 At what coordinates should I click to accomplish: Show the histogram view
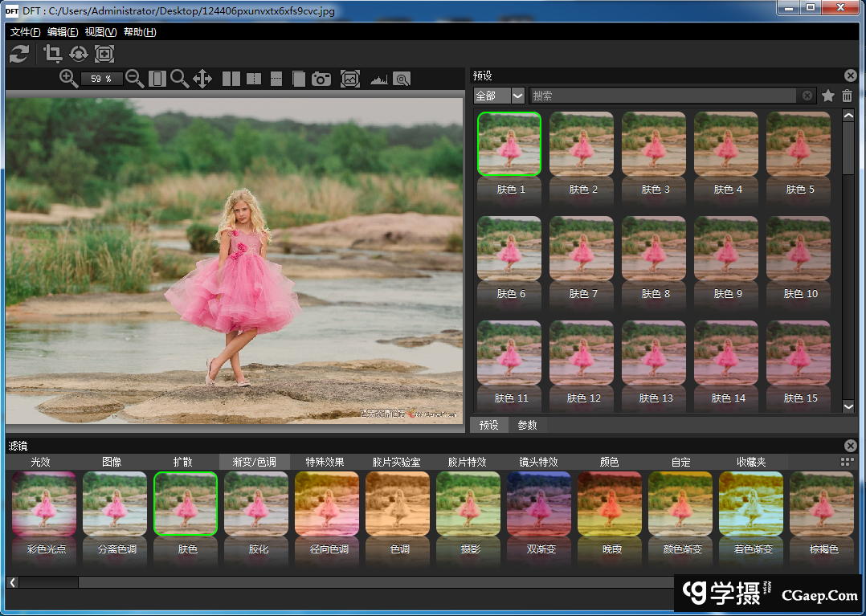378,79
